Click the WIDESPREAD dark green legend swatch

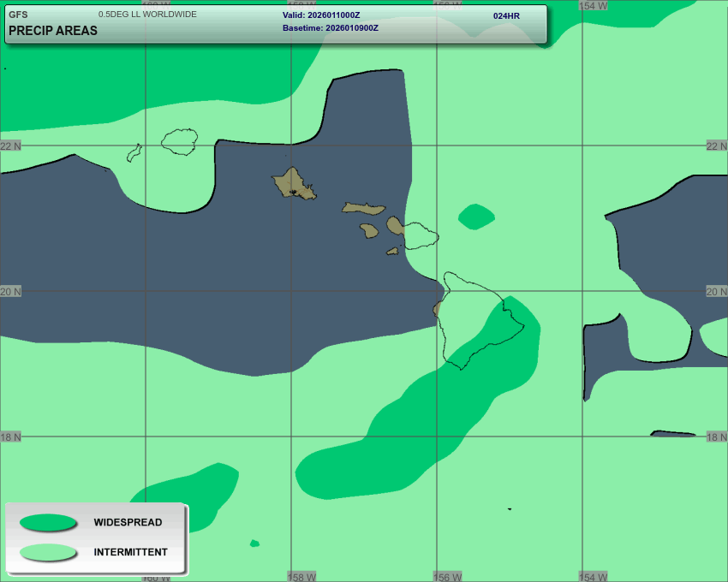tap(48, 523)
